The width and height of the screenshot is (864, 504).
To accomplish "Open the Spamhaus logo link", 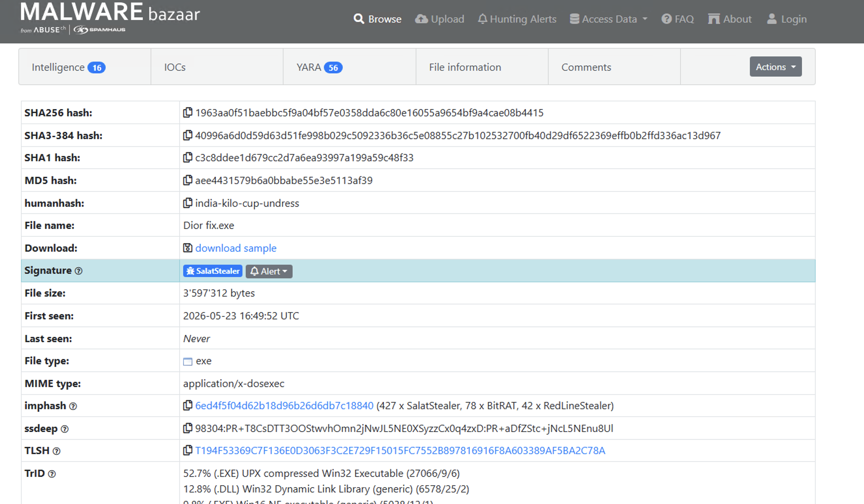I will tap(99, 30).
